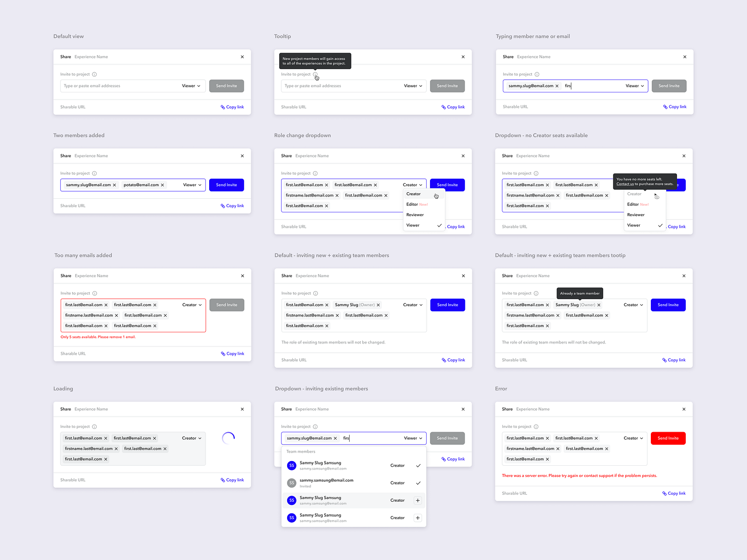747x560 pixels.
Task: Select Viewer with checkmark in role dropdown
Action: (413, 225)
